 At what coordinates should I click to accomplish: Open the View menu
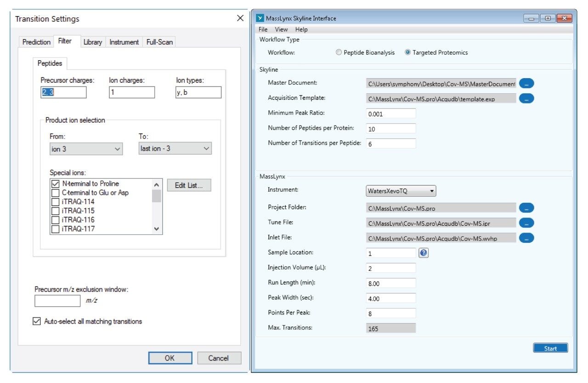pos(282,29)
